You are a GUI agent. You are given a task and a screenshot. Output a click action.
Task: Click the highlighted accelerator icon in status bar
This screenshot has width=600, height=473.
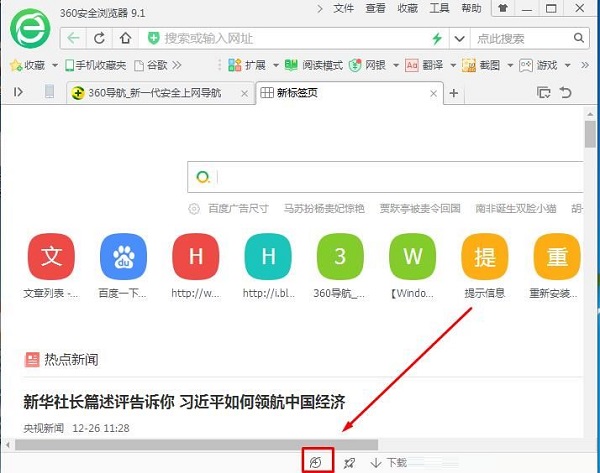pos(315,461)
